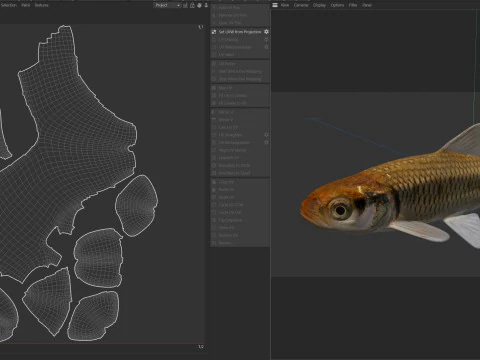Click the Store UV command
The width and height of the screenshot is (480, 360).
coord(227,228)
